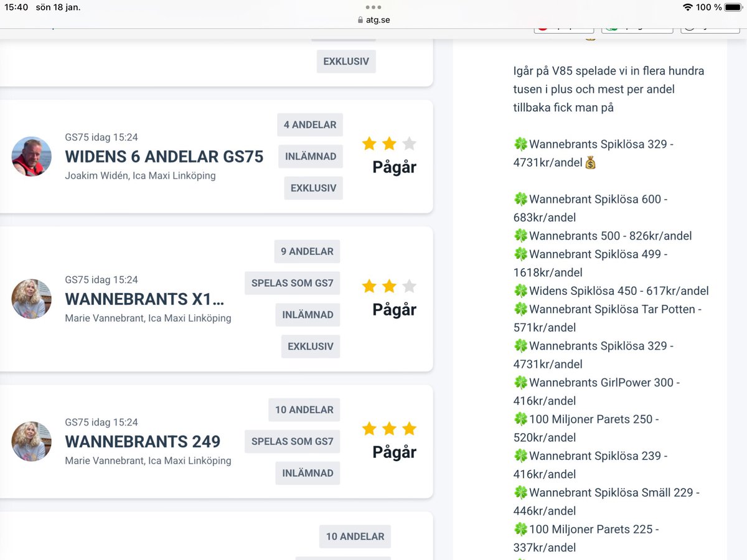
Task: Click third gold star on WANNEBRANTS 249 card
Action: pyautogui.click(x=409, y=429)
